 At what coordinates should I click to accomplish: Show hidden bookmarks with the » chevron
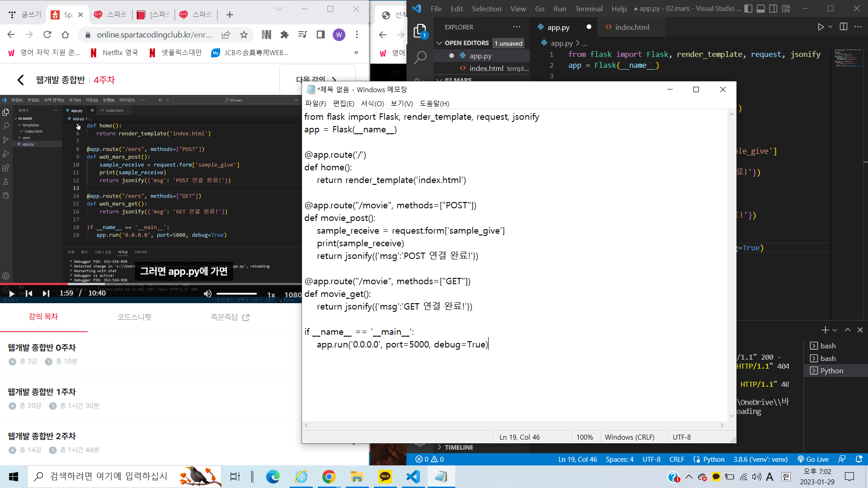point(356,52)
